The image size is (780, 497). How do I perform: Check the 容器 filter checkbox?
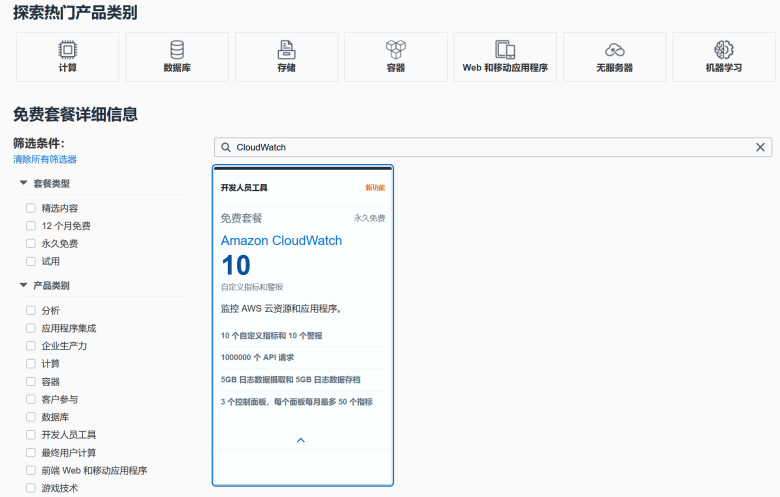click(31, 382)
